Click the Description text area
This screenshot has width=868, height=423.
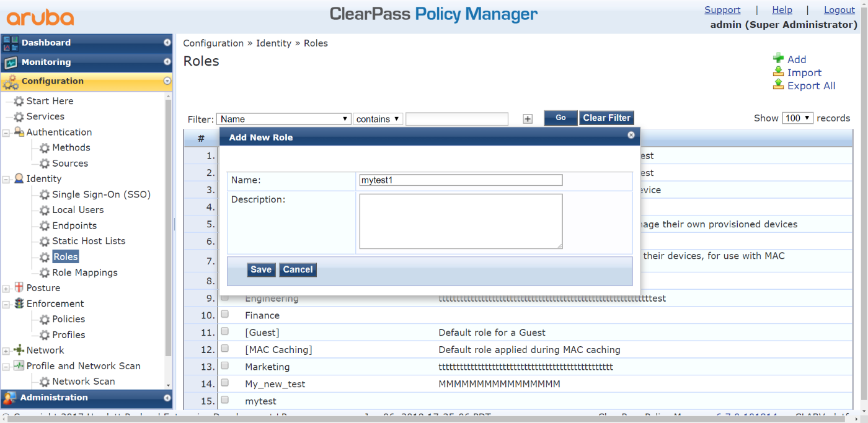461,221
